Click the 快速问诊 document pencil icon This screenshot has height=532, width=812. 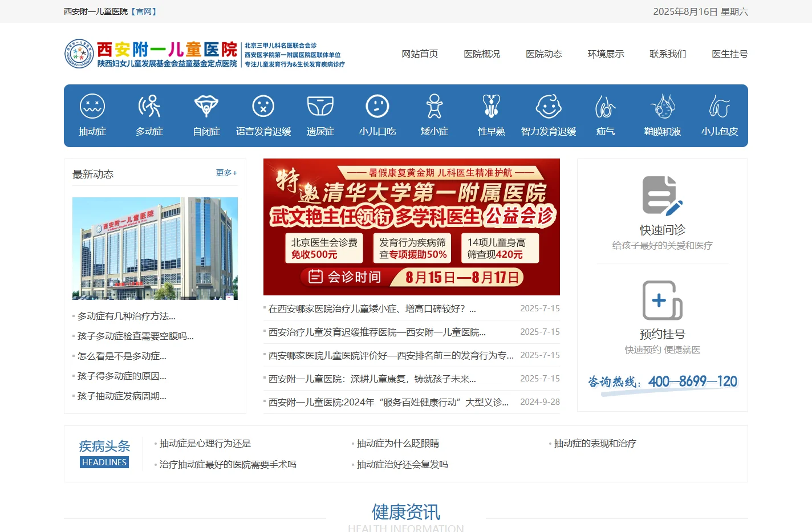click(x=662, y=196)
